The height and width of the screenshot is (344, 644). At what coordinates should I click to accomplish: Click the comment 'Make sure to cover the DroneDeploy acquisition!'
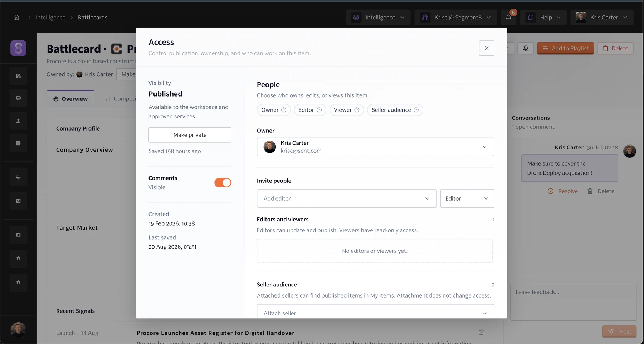click(x=570, y=168)
